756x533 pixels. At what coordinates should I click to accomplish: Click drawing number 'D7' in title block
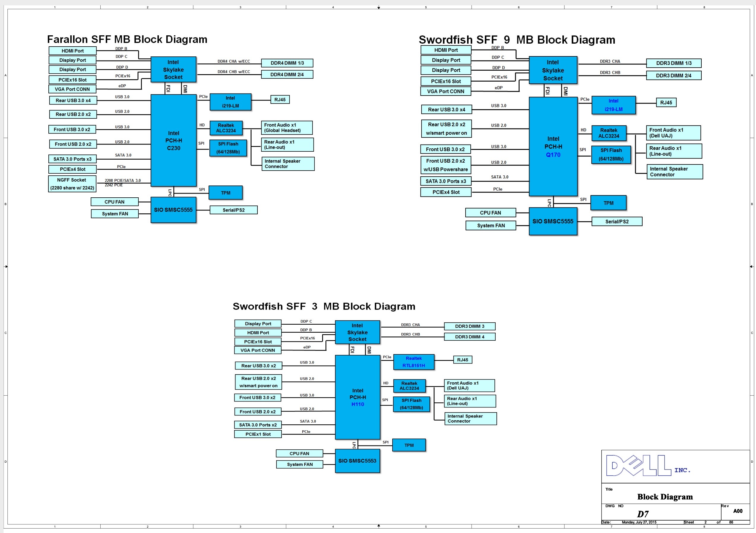pyautogui.click(x=643, y=514)
